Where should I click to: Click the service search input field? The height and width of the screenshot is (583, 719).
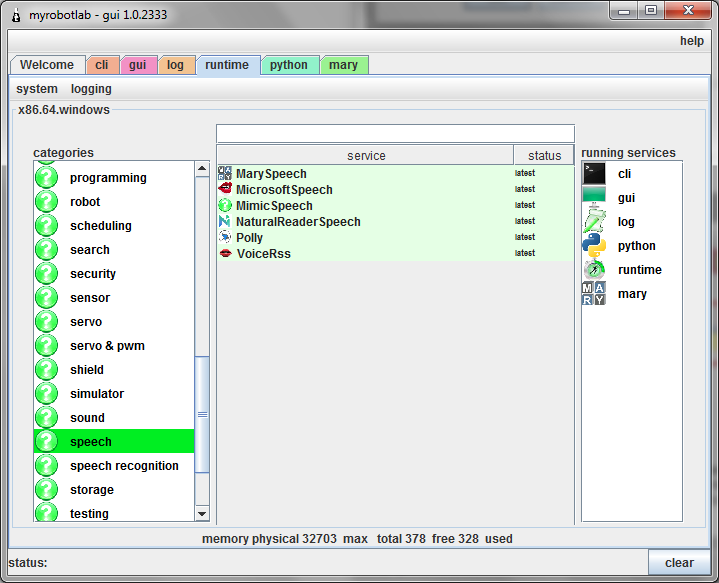point(395,133)
